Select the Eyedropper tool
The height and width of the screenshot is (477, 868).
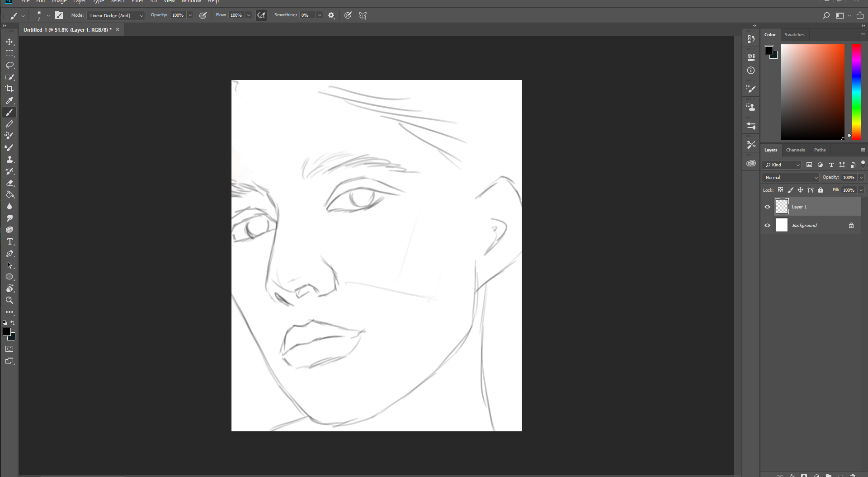point(9,100)
